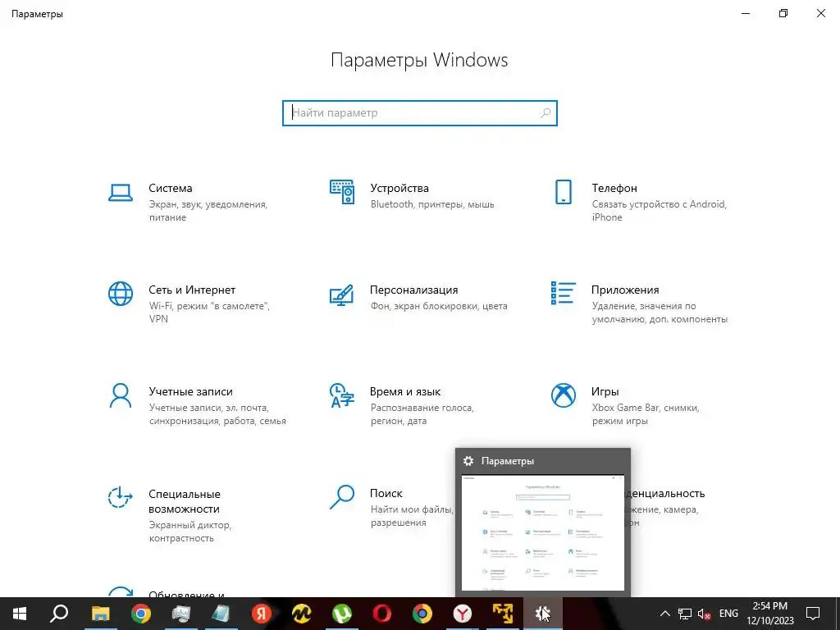Open the 'Устройства' category link
840x630 pixels.
[x=399, y=188]
